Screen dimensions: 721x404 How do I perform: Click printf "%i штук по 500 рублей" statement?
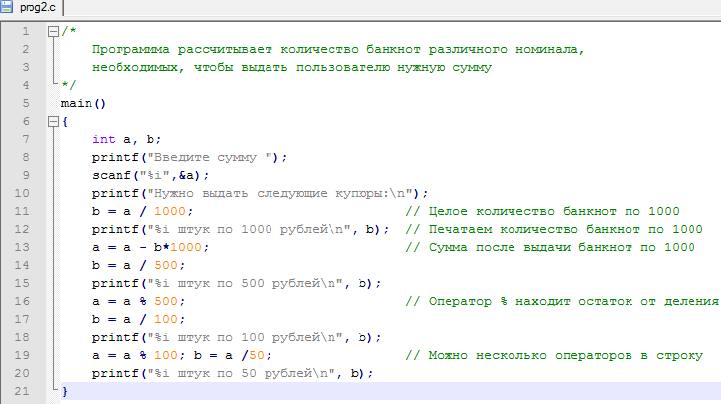[236, 284]
